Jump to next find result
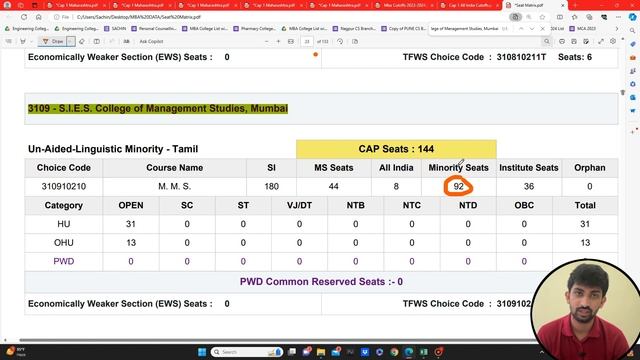Viewport: 640px width, 360px height. [531, 29]
